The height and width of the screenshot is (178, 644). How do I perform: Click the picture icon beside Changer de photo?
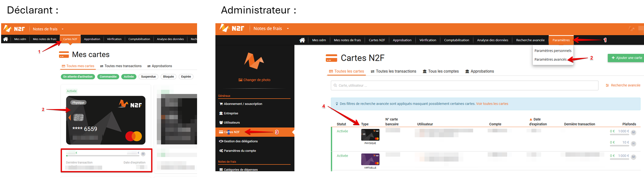pos(241,80)
